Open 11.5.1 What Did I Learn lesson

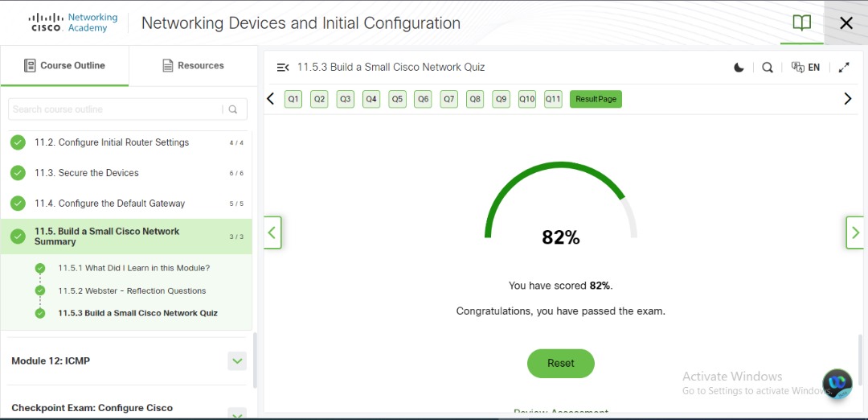(x=134, y=268)
